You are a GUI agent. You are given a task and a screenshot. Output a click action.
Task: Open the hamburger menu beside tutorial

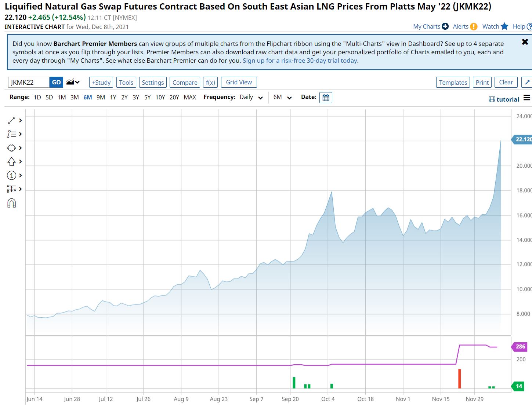pos(527,98)
